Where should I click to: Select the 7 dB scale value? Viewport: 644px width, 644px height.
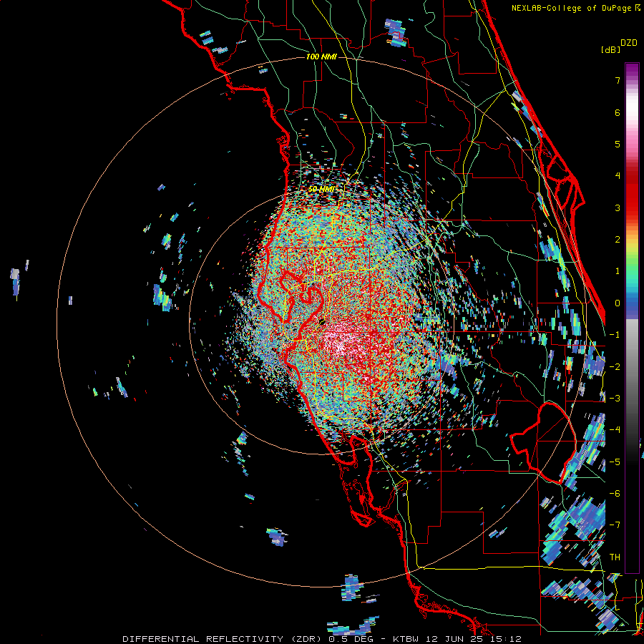[618, 80]
